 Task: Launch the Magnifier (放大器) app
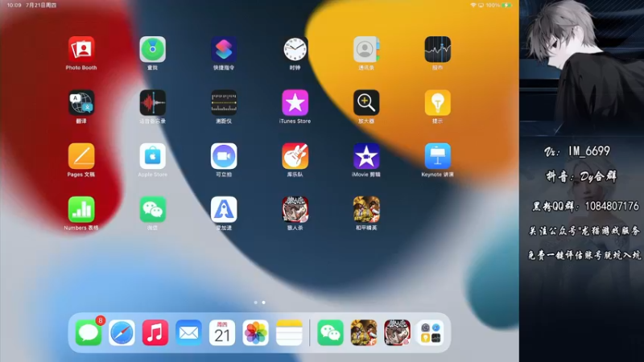[366, 103]
